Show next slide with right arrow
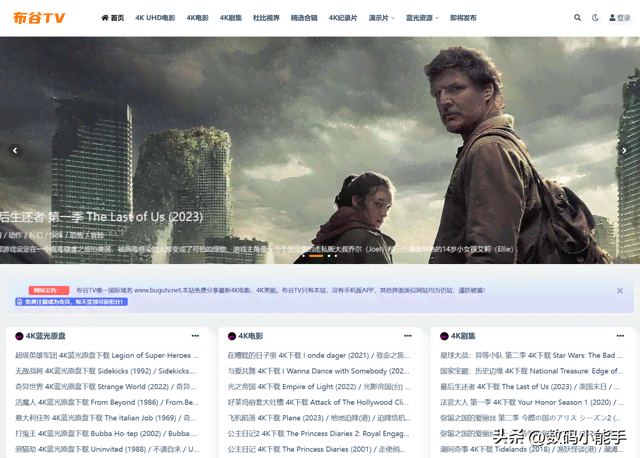 pyautogui.click(x=624, y=150)
